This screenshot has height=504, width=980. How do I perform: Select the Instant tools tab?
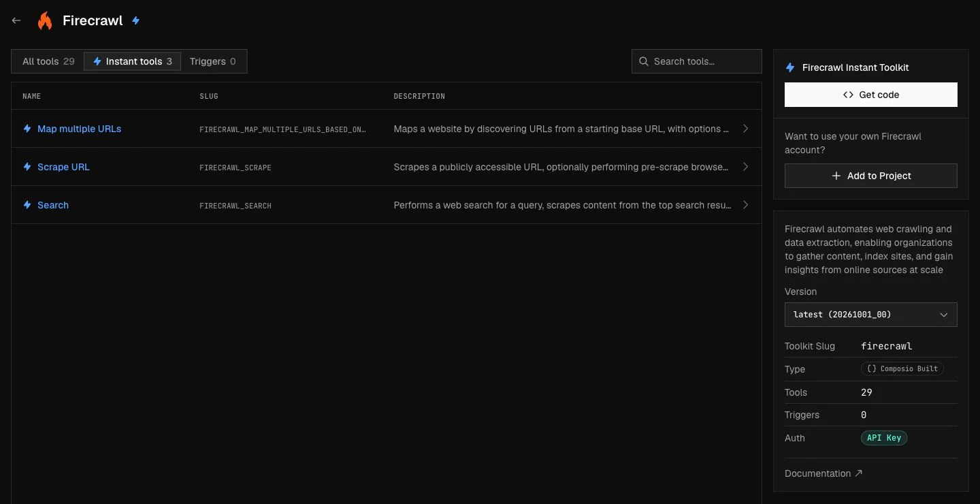(133, 61)
